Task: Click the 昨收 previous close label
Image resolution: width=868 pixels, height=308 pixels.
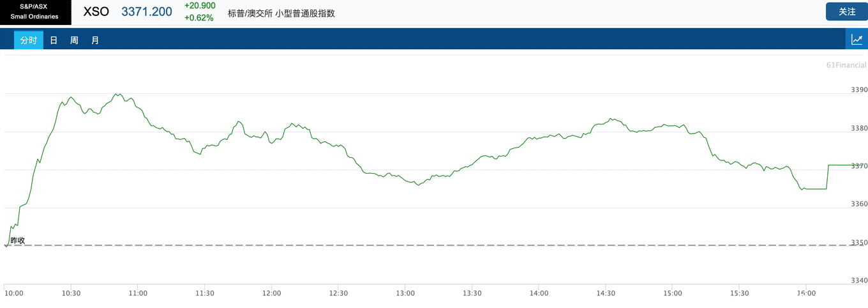Action: [x=17, y=240]
